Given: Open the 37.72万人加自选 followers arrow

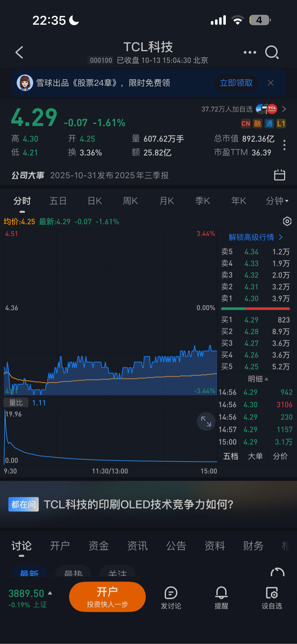Looking at the screenshot, I should [x=284, y=109].
